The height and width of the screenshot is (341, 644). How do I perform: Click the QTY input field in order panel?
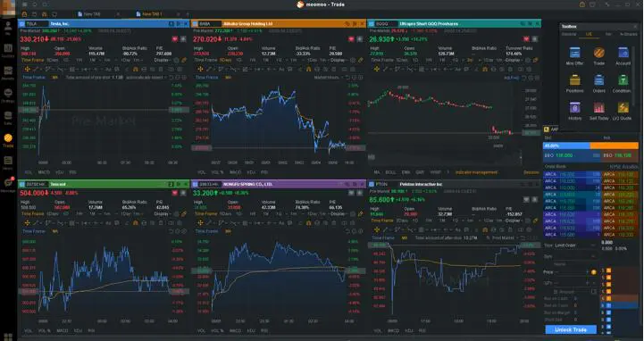(571, 283)
